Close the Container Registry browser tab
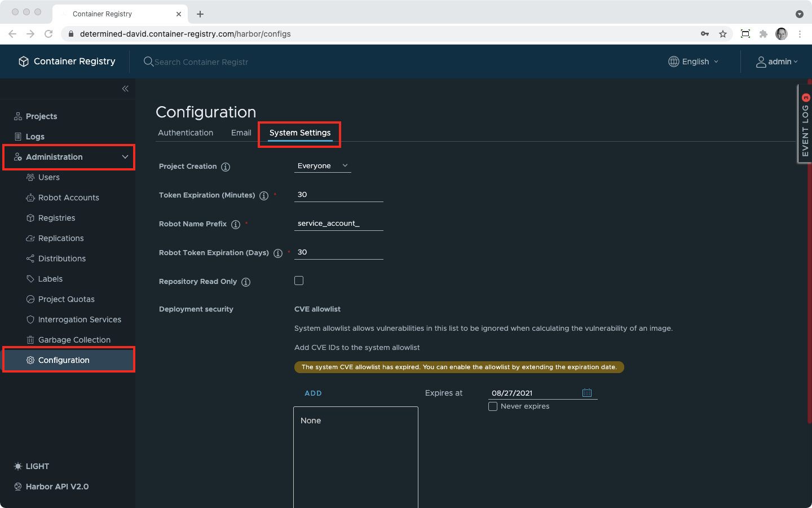 pyautogui.click(x=179, y=14)
